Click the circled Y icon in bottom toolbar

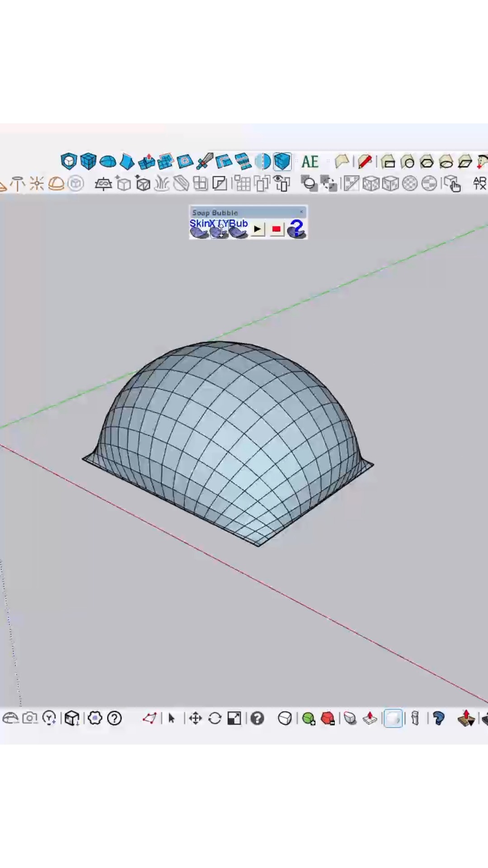[49, 718]
